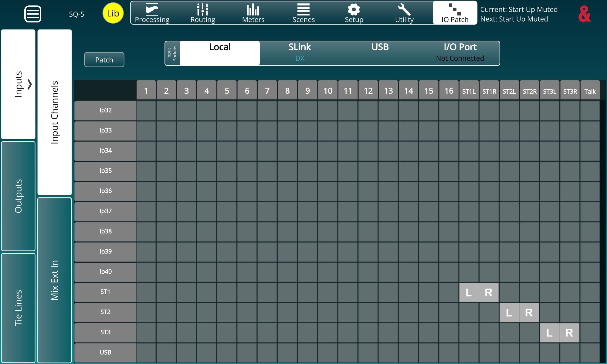This screenshot has width=607, height=364.
Task: Open the Scenes list
Action: coord(303,13)
